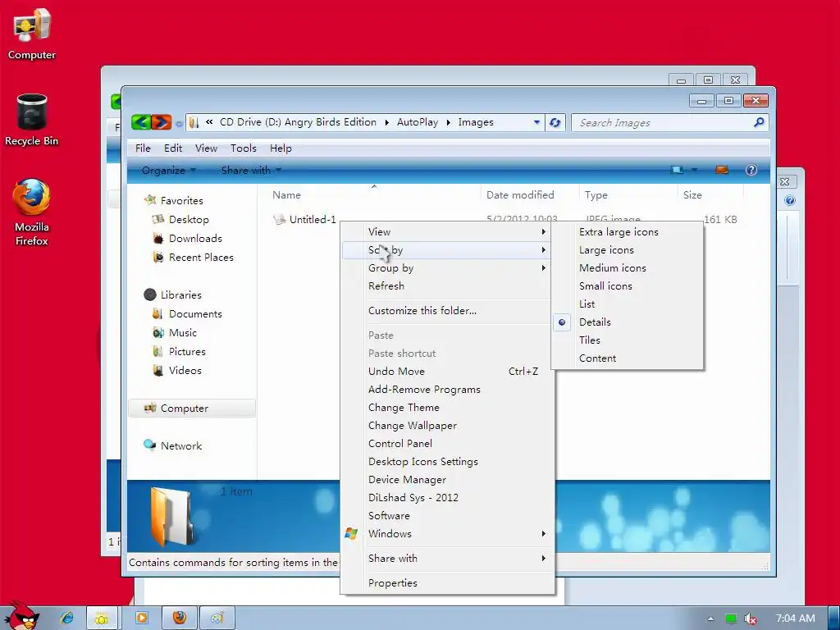
Task: Select the Untitled-1 file
Action: pyautogui.click(x=305, y=220)
